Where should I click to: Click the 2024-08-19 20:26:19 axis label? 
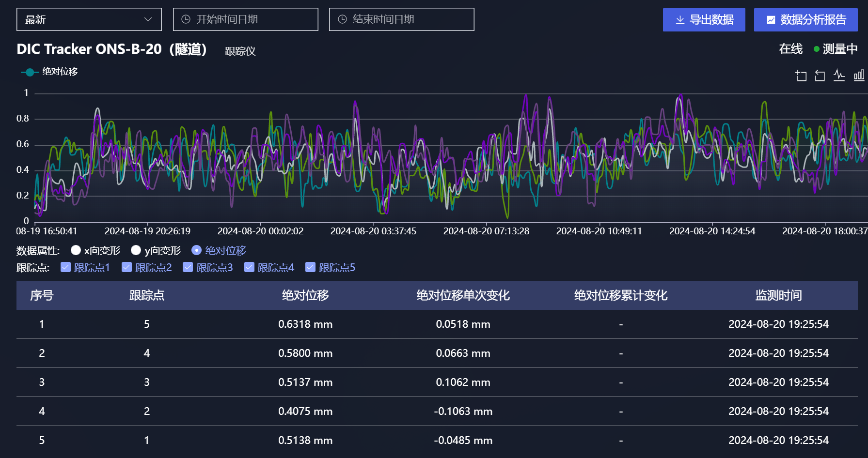click(x=147, y=231)
